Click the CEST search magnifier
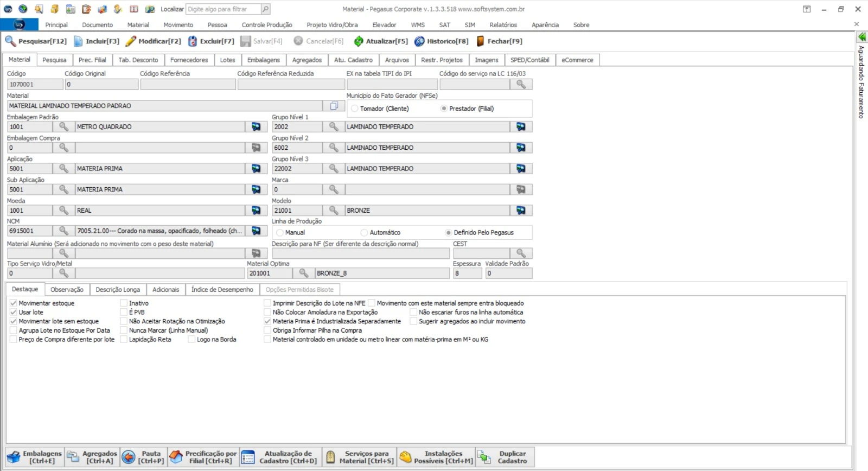Image resolution: width=868 pixels, height=471 pixels. coord(521,253)
